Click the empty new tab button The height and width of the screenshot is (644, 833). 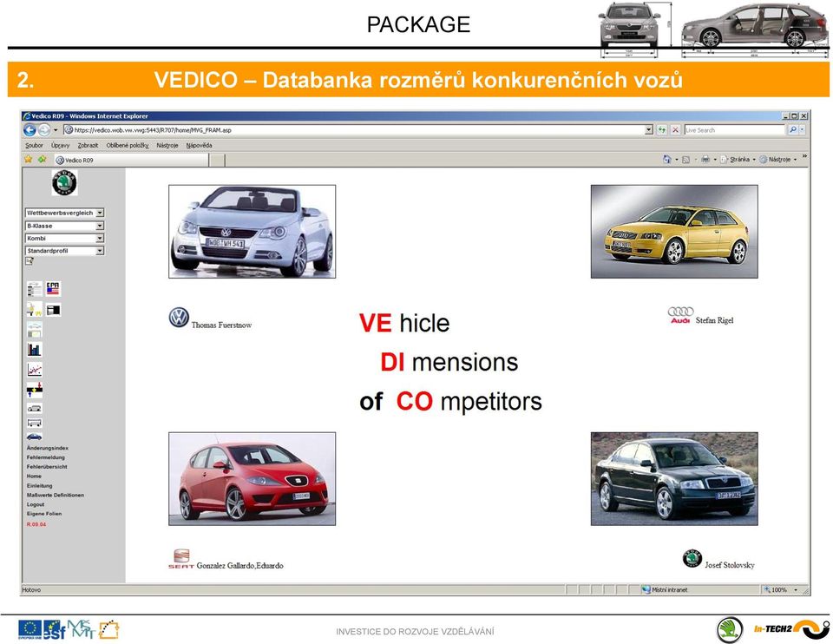[x=217, y=160]
